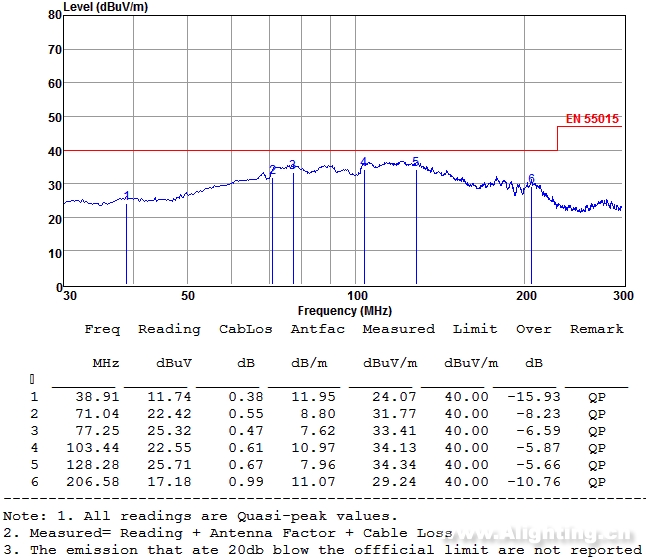The height and width of the screenshot is (558, 646).
Task: Click measured value 31.77
Action: (394, 414)
